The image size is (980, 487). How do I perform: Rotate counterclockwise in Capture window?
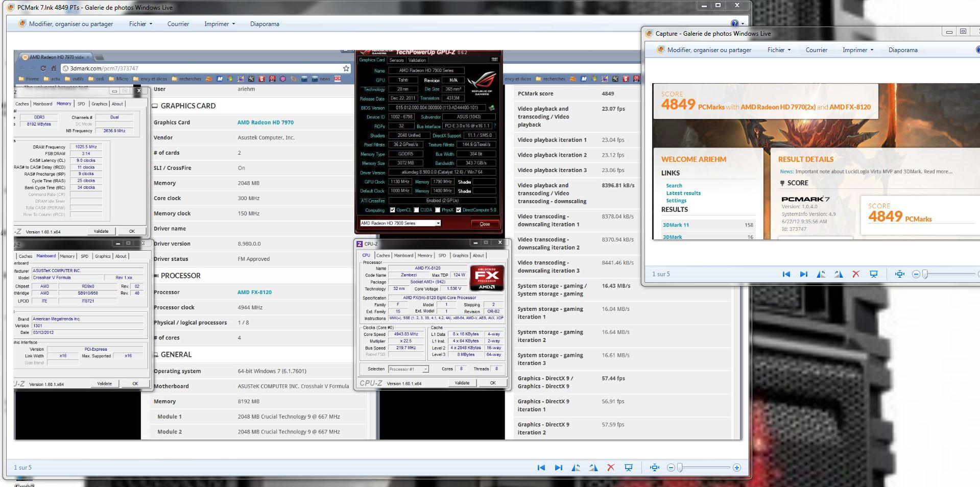click(x=821, y=274)
